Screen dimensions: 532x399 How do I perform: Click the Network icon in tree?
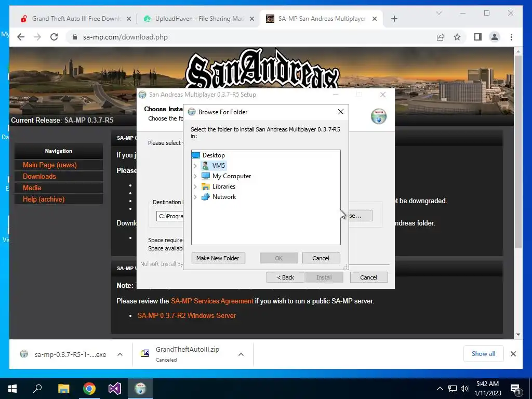tap(206, 197)
